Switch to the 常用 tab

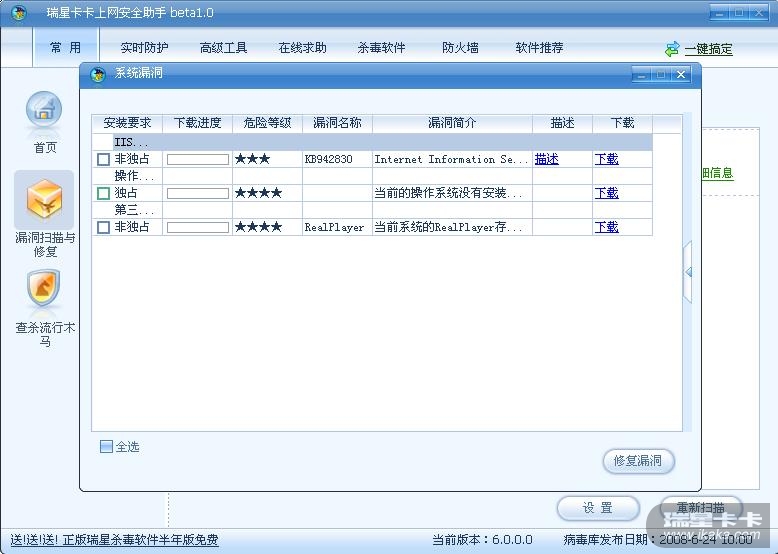65,48
